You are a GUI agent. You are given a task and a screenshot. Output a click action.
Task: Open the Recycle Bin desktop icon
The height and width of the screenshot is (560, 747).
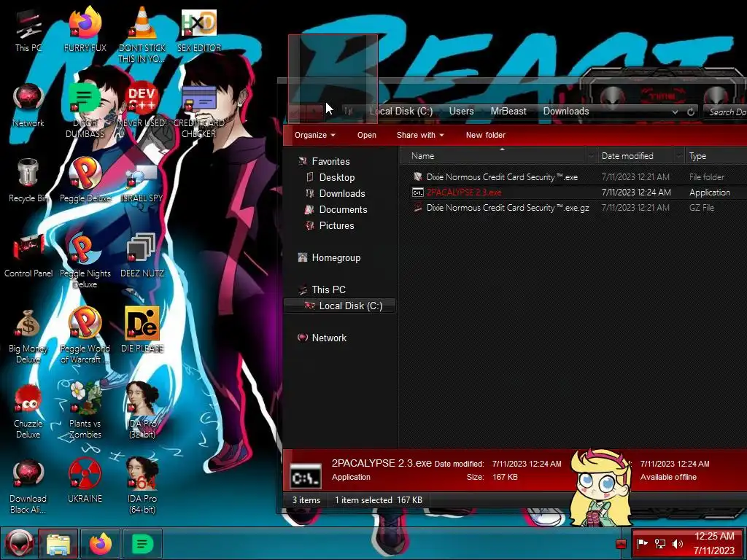(x=28, y=181)
